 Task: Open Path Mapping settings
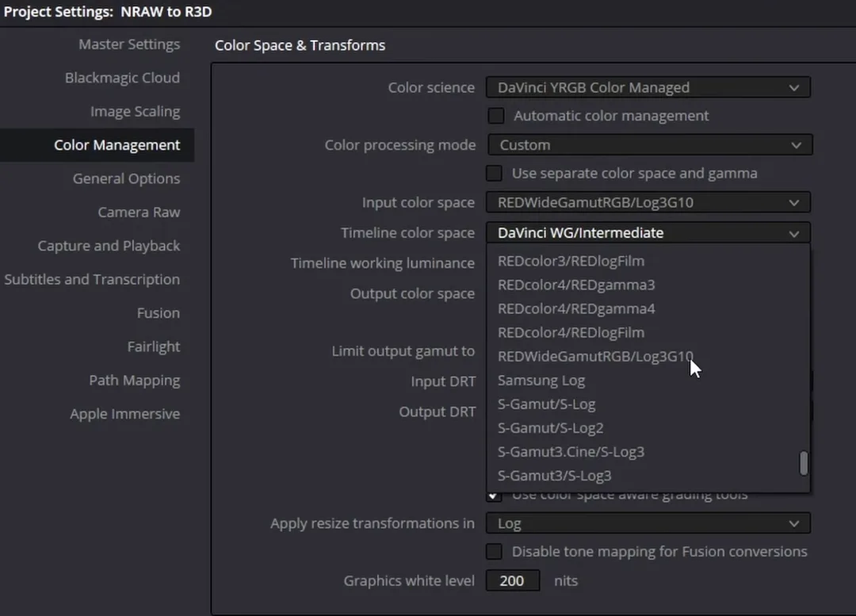tap(134, 380)
